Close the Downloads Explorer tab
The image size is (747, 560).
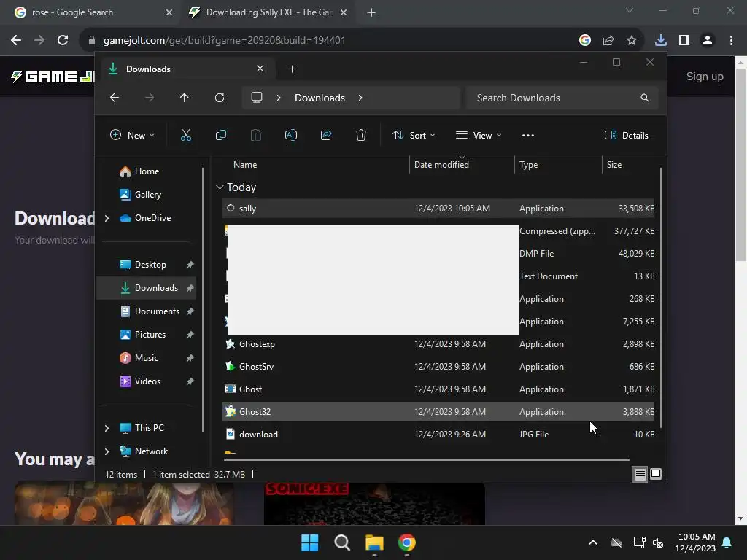[260, 69]
